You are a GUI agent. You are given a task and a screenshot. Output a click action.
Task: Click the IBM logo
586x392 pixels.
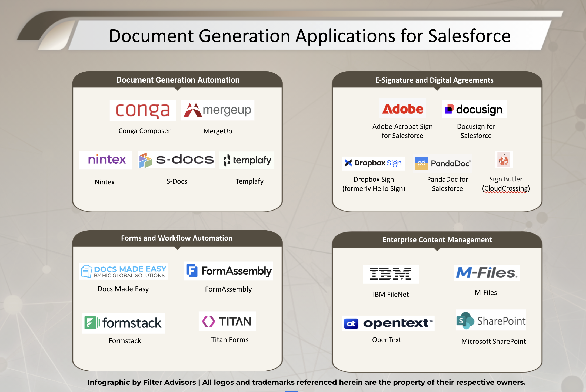pyautogui.click(x=391, y=274)
